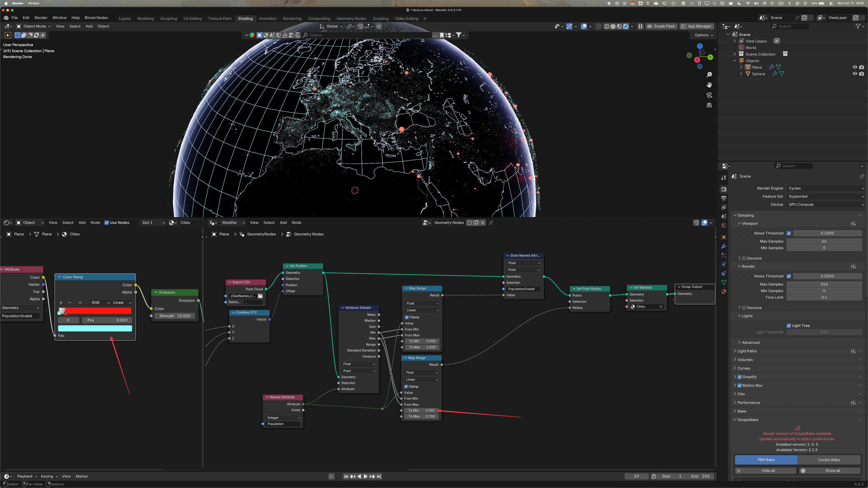
Task: Pin the Geometry Nodes editor tree
Action: point(491,223)
